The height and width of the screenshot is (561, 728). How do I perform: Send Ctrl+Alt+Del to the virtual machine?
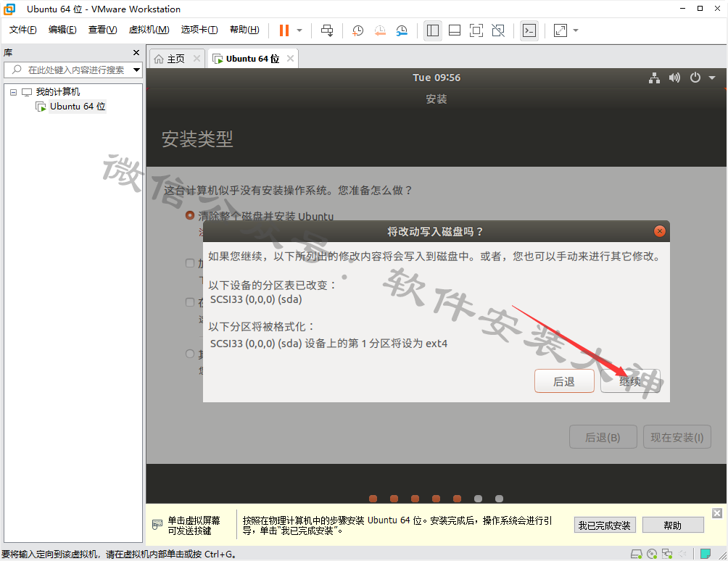(x=327, y=30)
